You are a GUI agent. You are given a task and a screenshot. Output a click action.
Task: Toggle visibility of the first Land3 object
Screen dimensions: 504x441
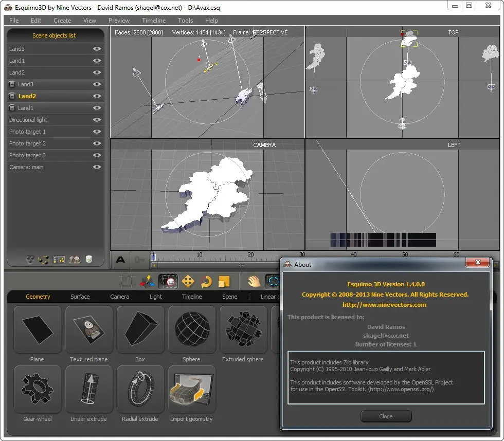[97, 49]
